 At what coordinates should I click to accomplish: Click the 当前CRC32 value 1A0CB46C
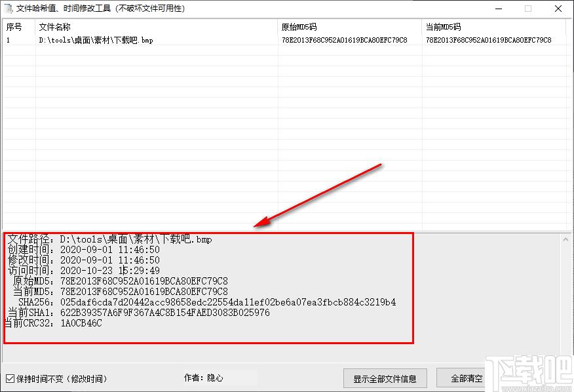[x=81, y=323]
